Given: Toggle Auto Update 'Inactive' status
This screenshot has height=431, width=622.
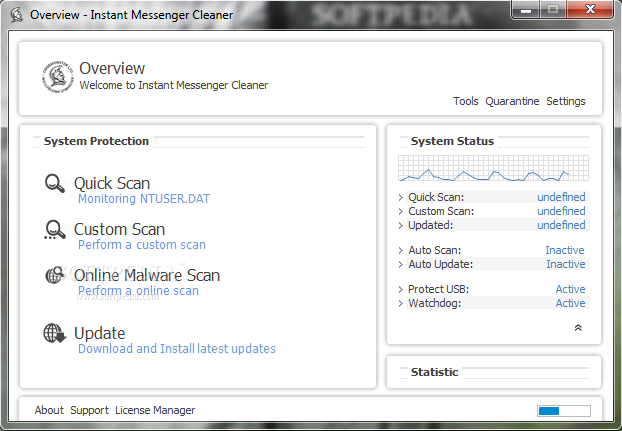Looking at the screenshot, I should 566,264.
